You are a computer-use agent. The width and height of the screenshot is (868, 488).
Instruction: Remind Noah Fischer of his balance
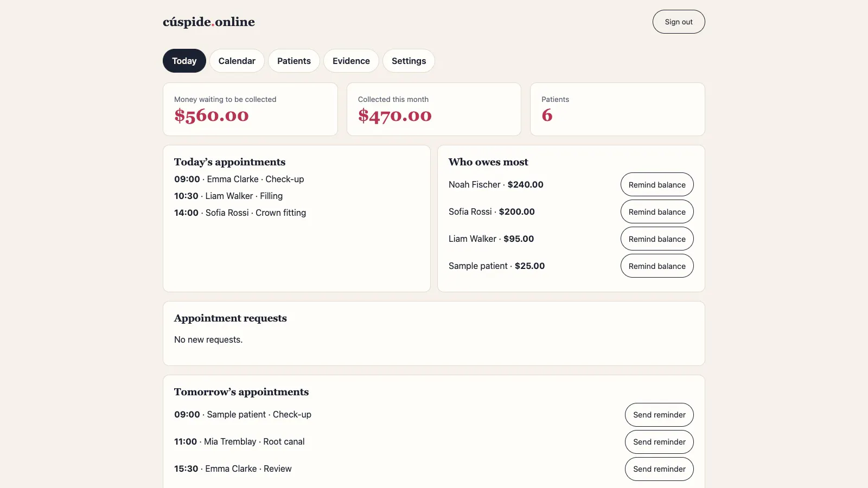pyautogui.click(x=657, y=184)
